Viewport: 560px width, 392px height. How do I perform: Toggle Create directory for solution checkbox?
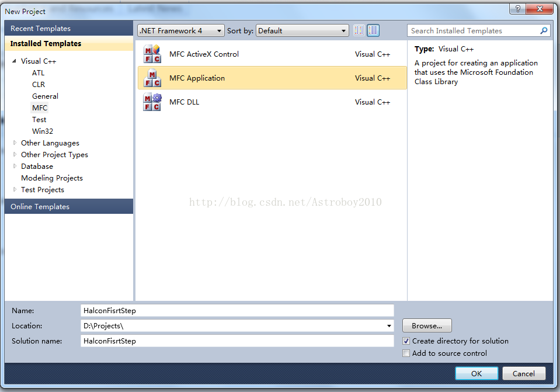tap(406, 341)
